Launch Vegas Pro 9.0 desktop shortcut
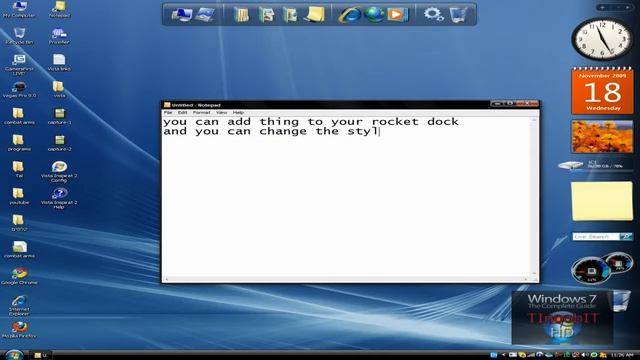Viewport: 640px width, 360px height. [x=19, y=89]
